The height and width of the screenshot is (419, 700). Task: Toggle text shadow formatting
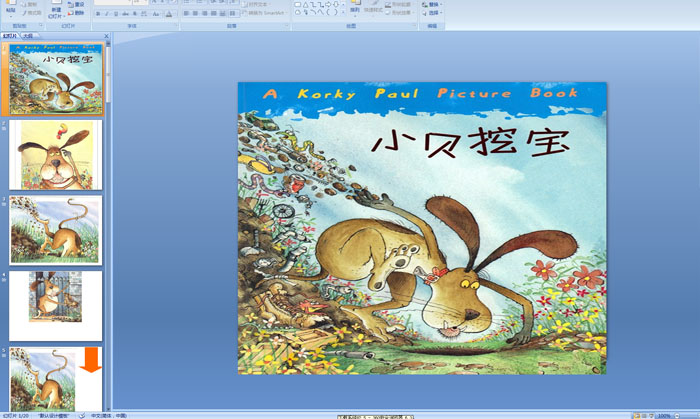click(135, 14)
